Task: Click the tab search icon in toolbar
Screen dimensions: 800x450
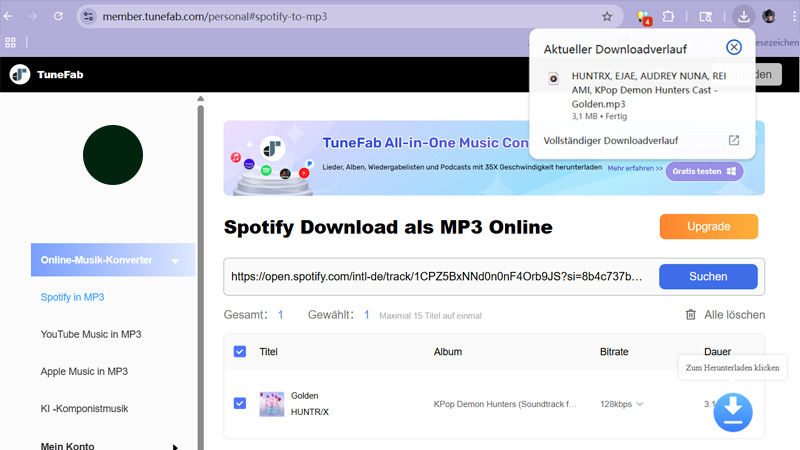Action: 706,17
